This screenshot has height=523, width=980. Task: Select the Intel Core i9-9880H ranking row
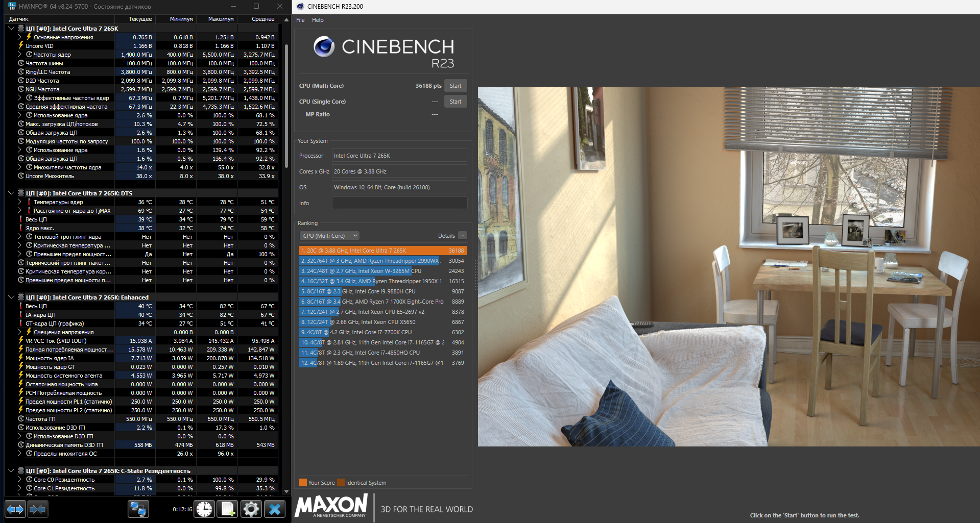click(383, 291)
